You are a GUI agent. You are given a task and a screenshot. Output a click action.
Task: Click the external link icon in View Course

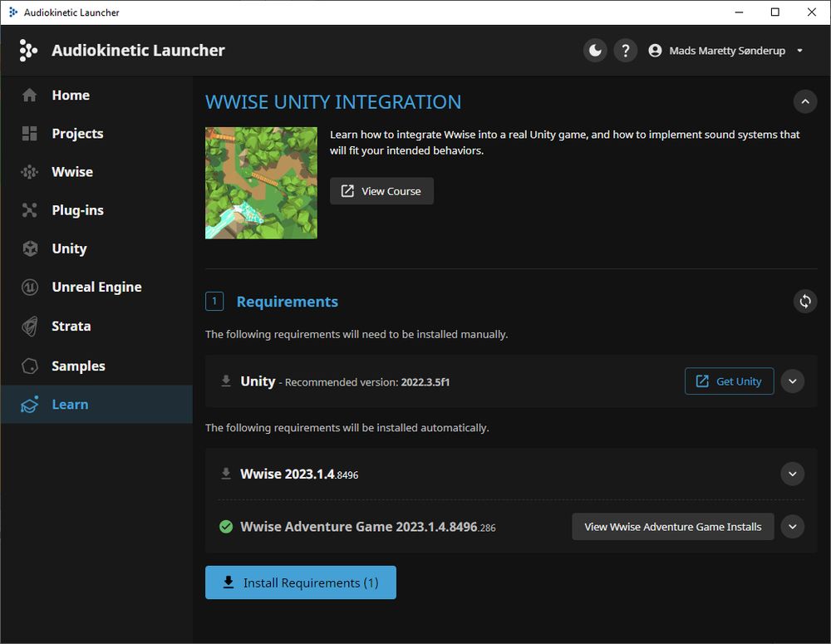(347, 191)
